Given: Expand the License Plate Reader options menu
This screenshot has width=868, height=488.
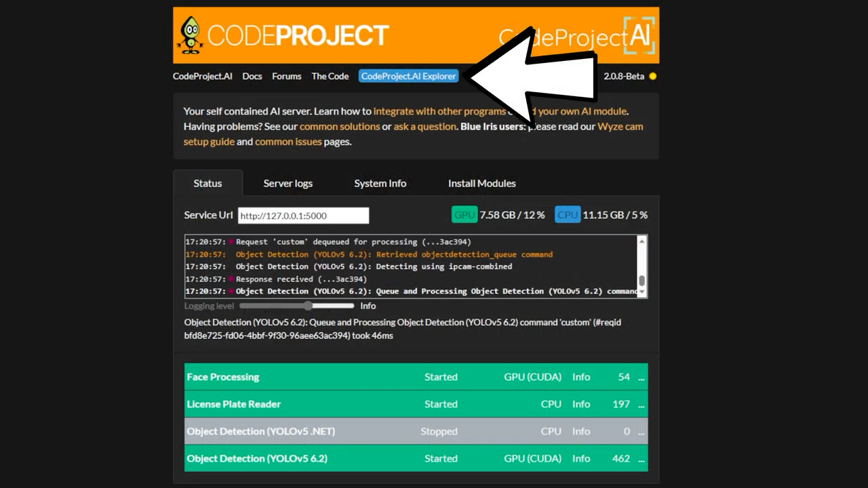Looking at the screenshot, I should [641, 404].
